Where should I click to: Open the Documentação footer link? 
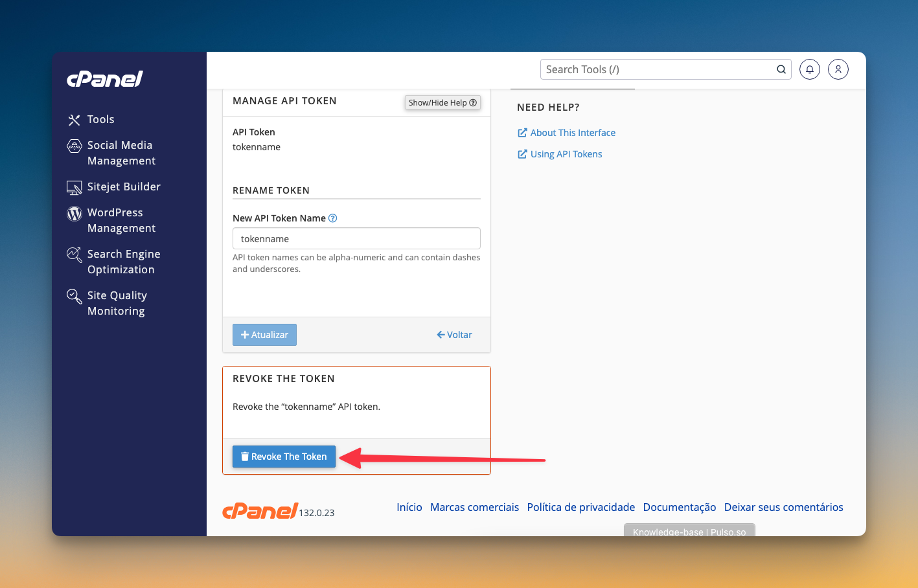pos(679,507)
